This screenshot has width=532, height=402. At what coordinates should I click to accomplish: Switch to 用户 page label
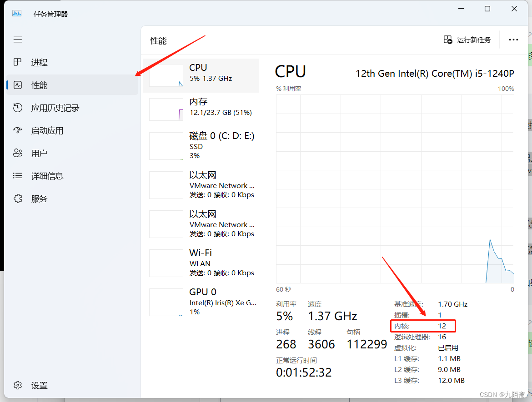tap(39, 153)
